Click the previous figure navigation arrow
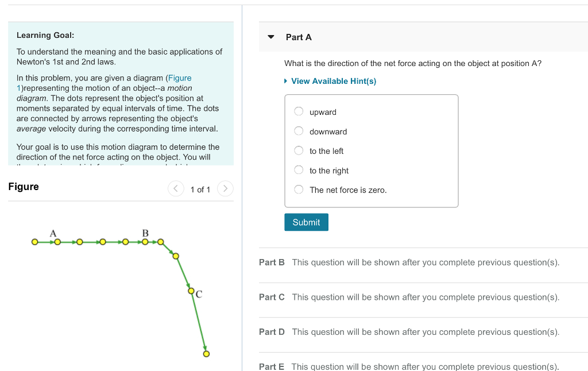588x371 pixels. (x=176, y=188)
